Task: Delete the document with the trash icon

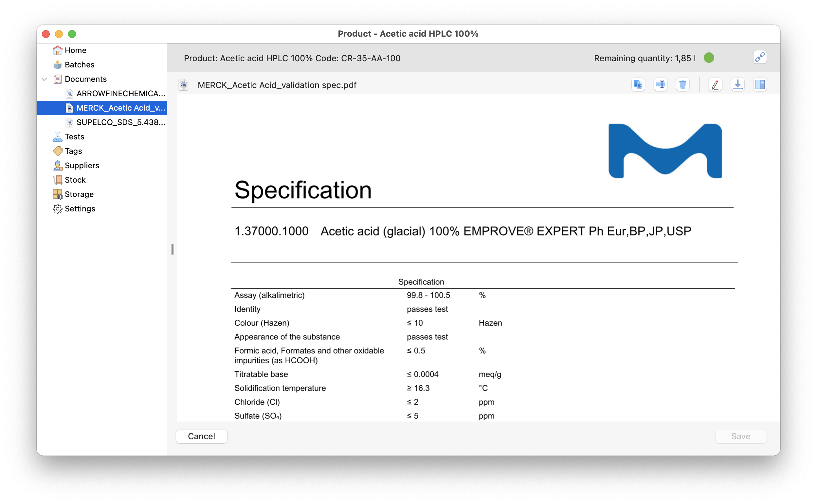Action: [683, 85]
